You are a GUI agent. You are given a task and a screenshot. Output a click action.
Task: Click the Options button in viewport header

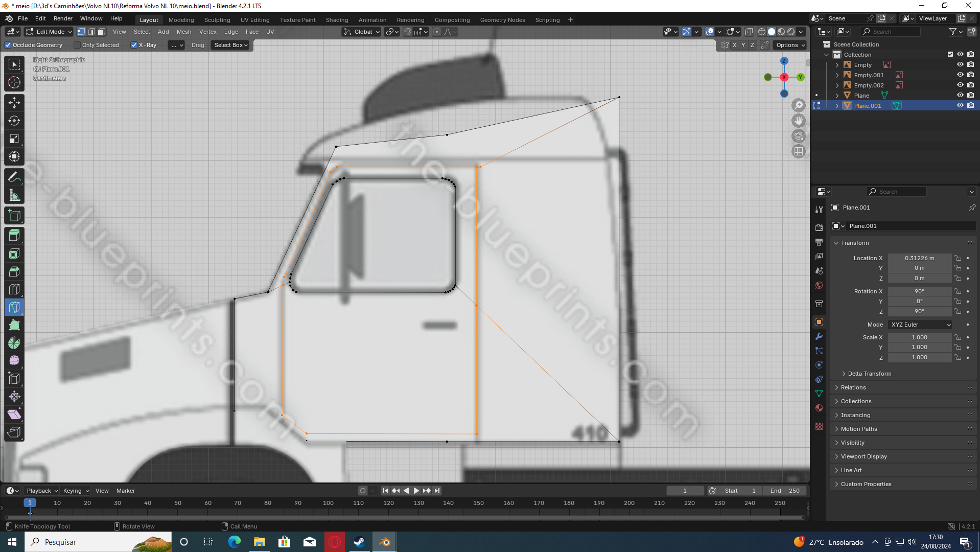pyautogui.click(x=790, y=45)
